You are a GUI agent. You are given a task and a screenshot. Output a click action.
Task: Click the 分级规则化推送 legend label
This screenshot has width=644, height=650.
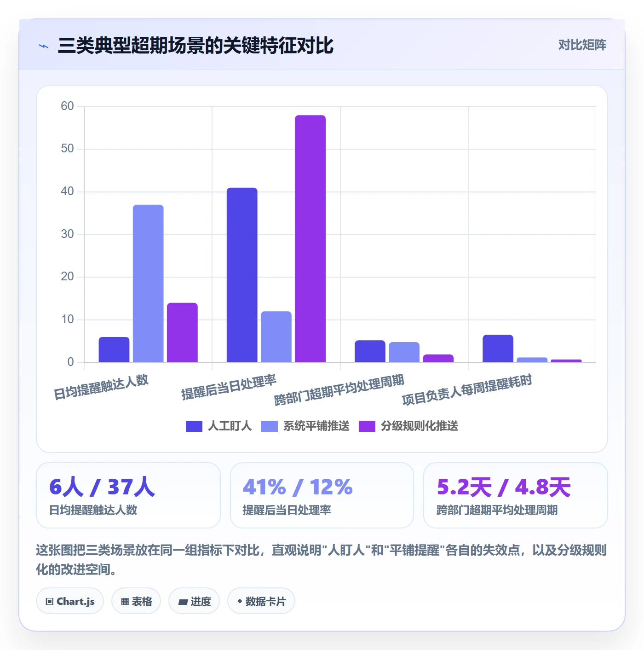tap(419, 426)
